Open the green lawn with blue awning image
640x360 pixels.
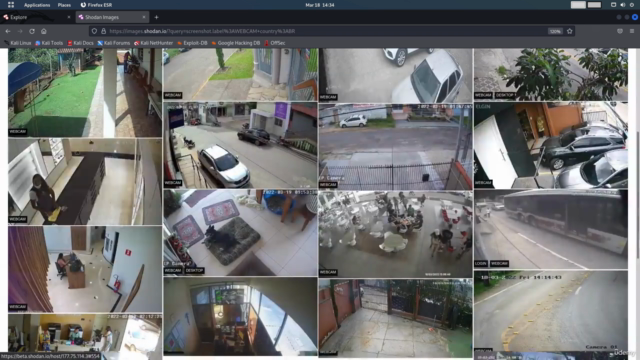pos(85,92)
